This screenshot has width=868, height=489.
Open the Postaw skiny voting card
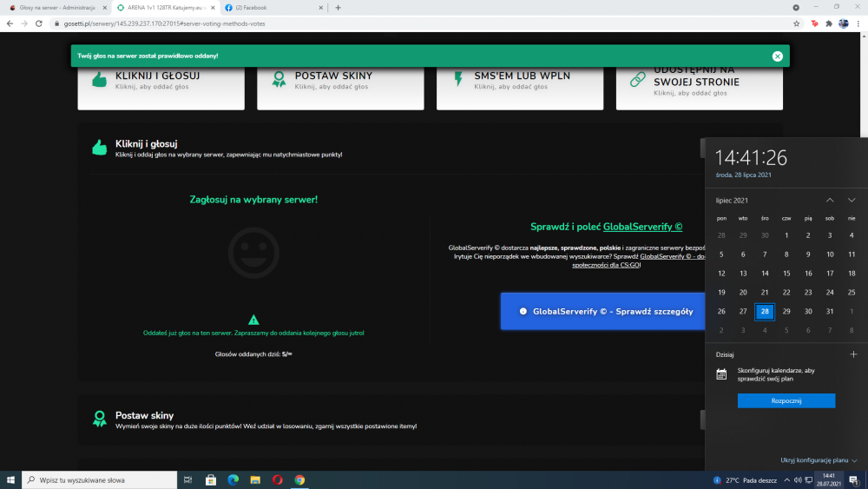[x=340, y=88]
